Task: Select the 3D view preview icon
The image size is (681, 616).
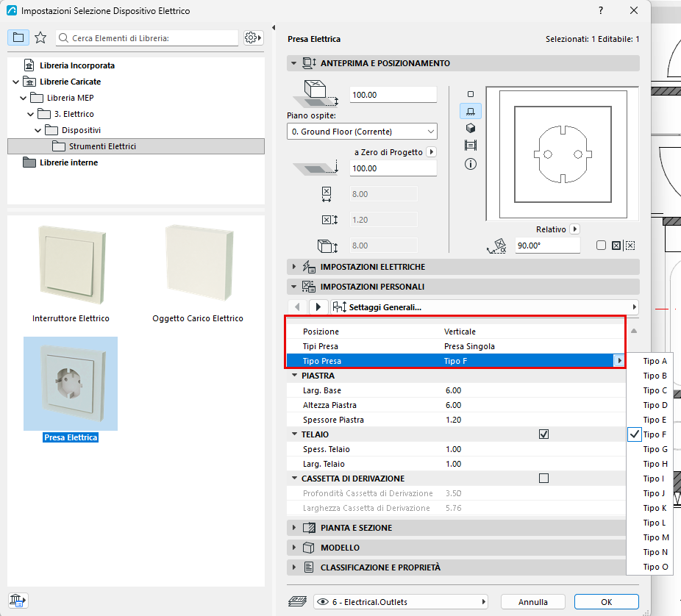Action: click(471, 128)
